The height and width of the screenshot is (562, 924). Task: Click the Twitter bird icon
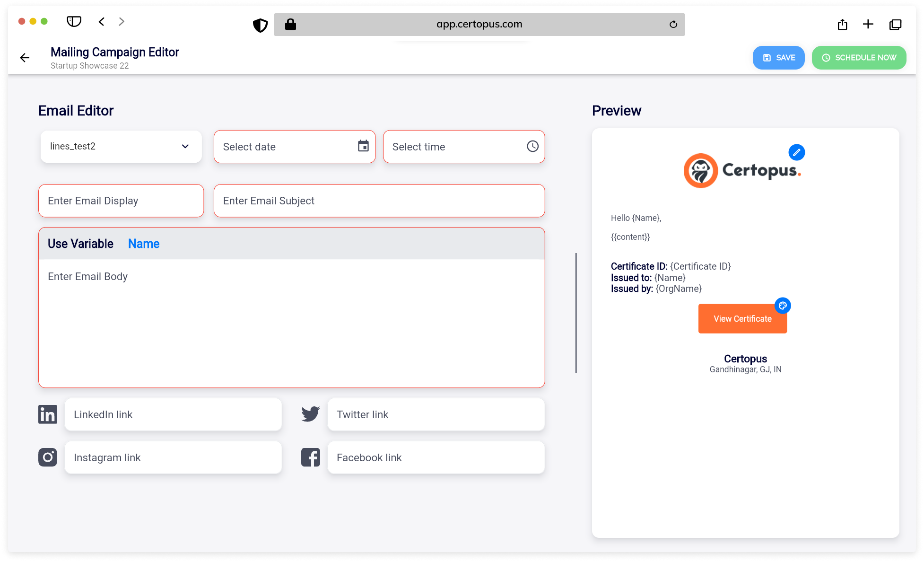tap(311, 414)
